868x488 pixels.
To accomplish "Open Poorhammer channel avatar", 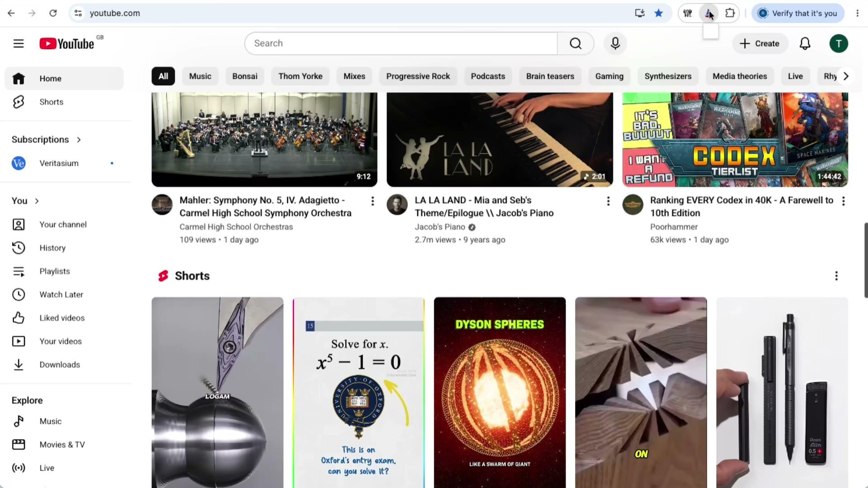I will point(633,205).
